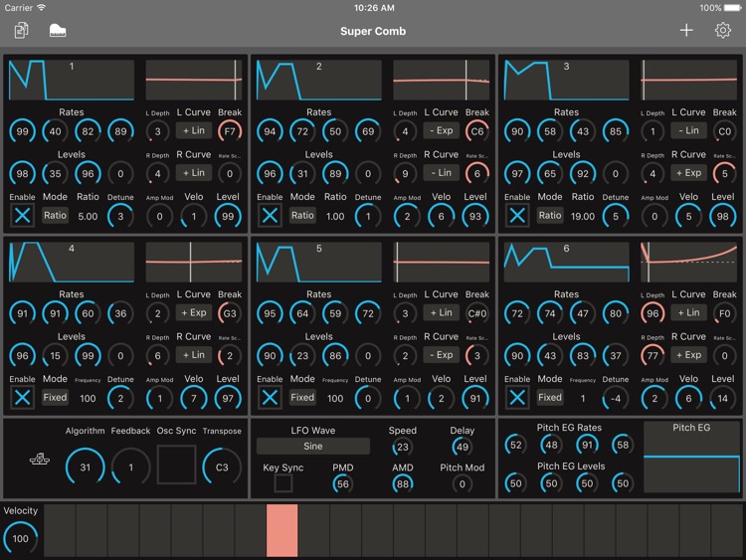The height and width of the screenshot is (560, 746).
Task: Change operator 6 R Curve + Exp
Action: pyautogui.click(x=688, y=355)
